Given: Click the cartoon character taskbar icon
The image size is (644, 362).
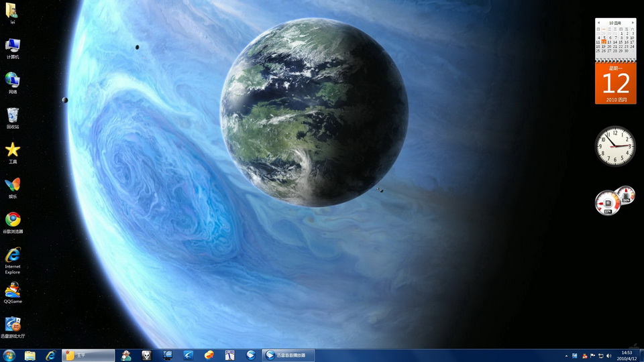Looking at the screenshot, I should (126, 355).
